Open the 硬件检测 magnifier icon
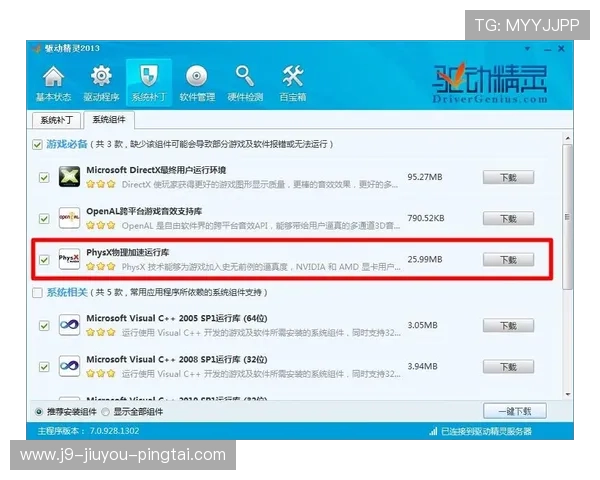600x480 pixels. tap(245, 83)
